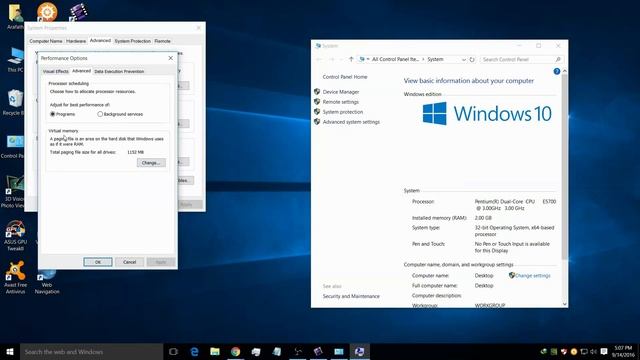Click the Up arrow in System window
Viewport: 640px width, 360px height.
pos(351,59)
